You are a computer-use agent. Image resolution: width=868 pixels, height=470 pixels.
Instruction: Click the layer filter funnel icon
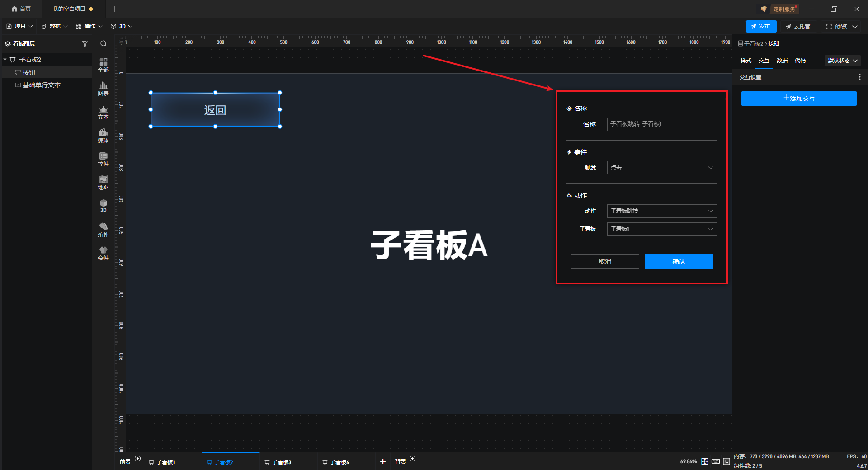click(x=85, y=44)
